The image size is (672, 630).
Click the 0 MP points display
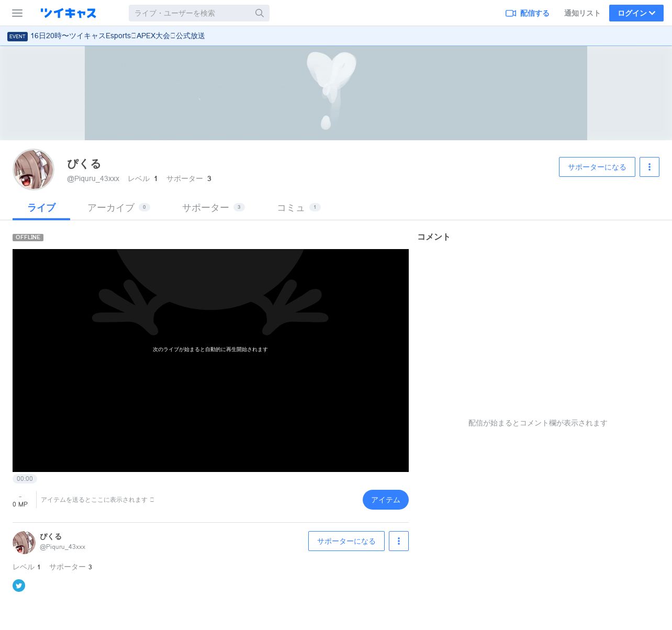coord(20,504)
